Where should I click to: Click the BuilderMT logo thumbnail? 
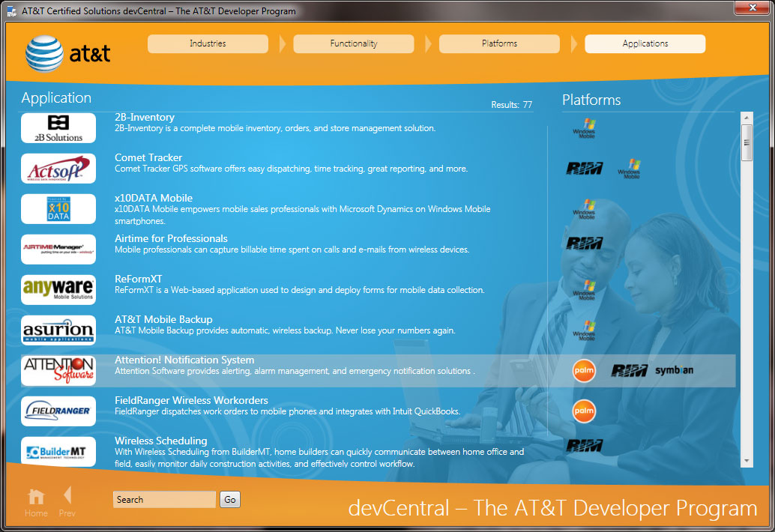[58, 452]
